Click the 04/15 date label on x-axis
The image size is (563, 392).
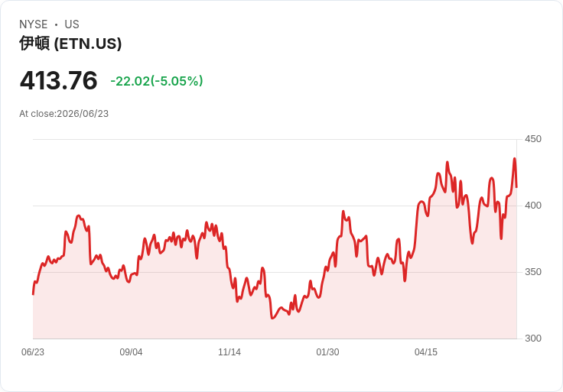[x=426, y=352]
